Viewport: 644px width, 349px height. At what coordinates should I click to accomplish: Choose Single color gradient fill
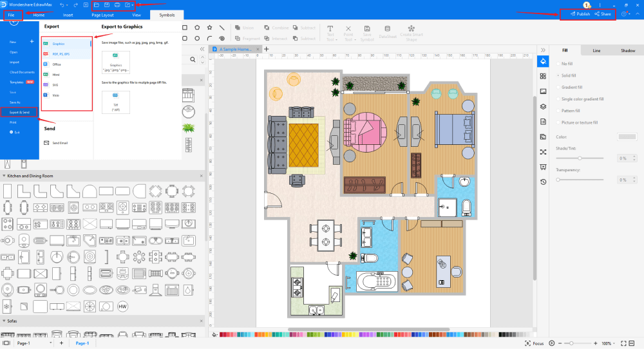point(580,99)
